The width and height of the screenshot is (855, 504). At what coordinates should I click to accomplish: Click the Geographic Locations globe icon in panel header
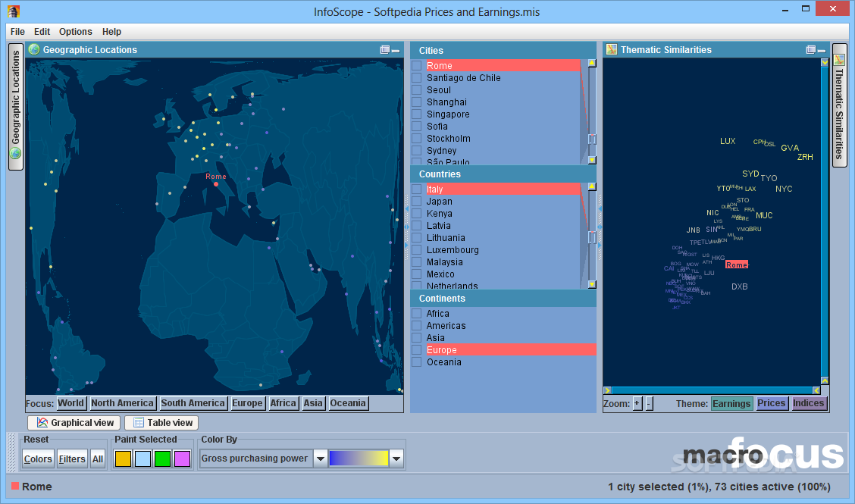pyautogui.click(x=34, y=49)
